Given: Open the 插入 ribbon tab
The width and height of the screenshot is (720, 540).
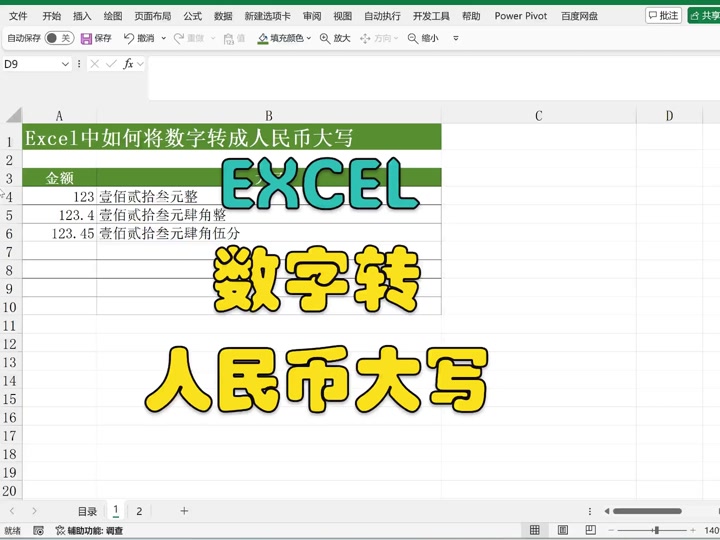Looking at the screenshot, I should 82,16.
